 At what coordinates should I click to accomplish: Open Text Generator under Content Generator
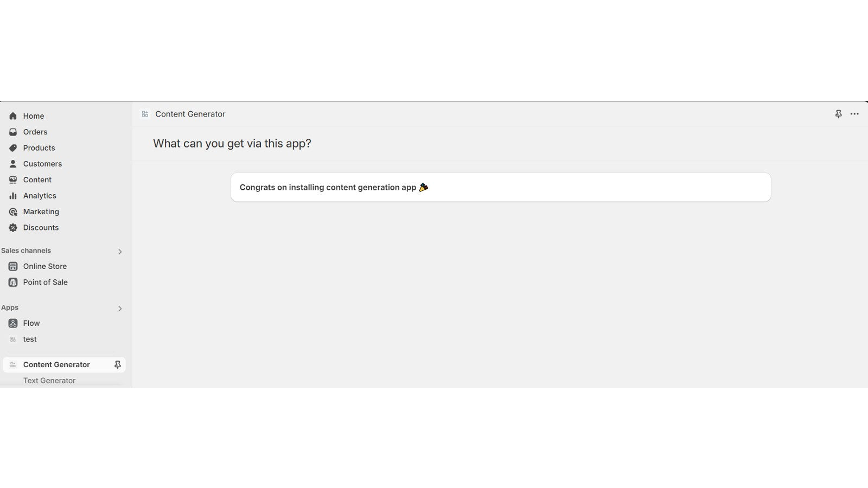pos(49,380)
